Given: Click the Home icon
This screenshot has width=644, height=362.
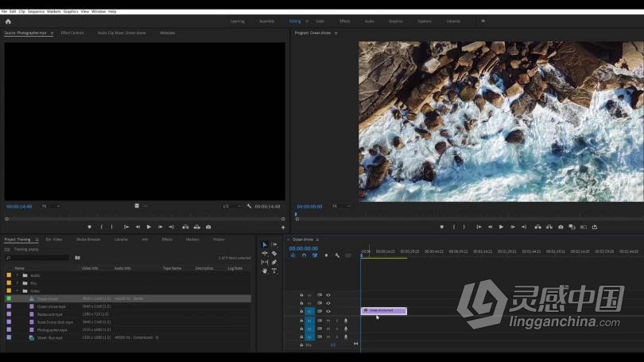Looking at the screenshot, I should 8,21.
